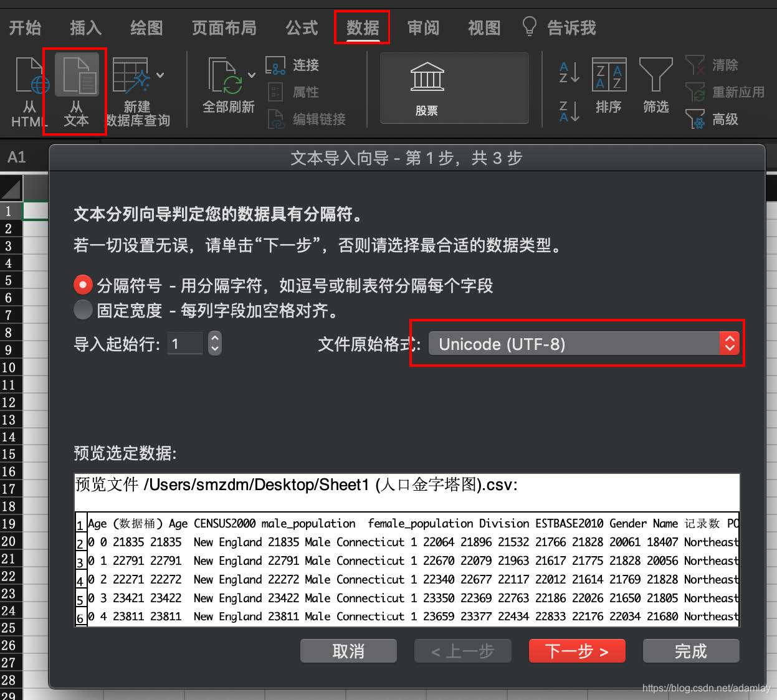This screenshot has height=700, width=777.
Task: Switch to the 页面布局 tab
Action: (x=224, y=27)
